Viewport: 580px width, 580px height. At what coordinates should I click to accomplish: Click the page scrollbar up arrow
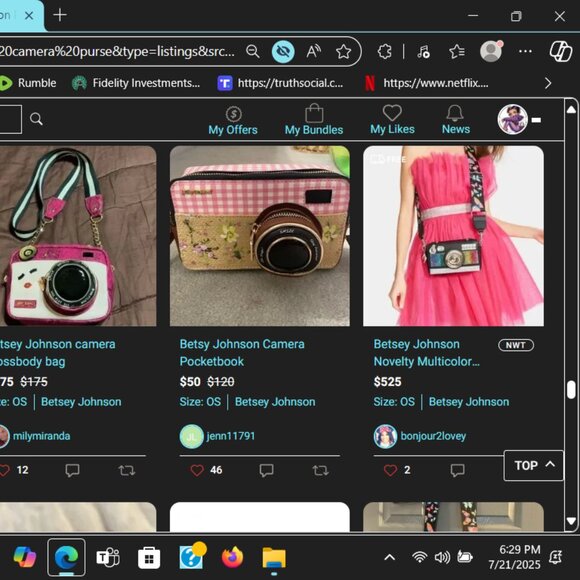tap(571, 109)
